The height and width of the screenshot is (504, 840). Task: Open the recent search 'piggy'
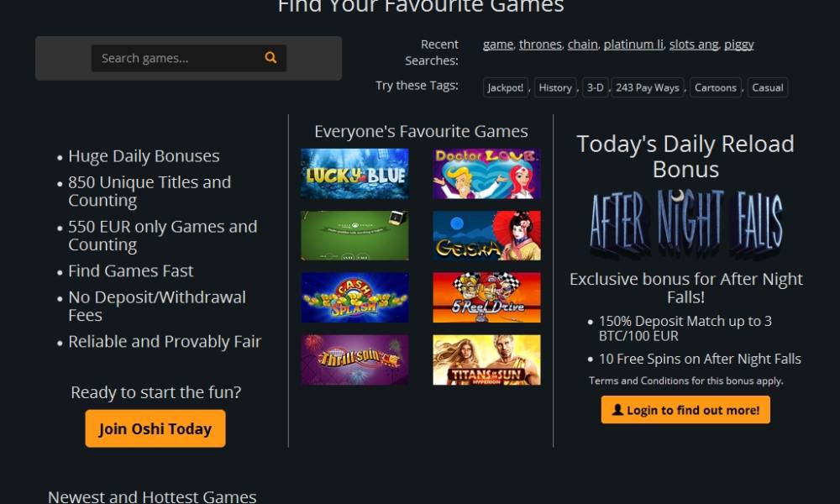(738, 45)
